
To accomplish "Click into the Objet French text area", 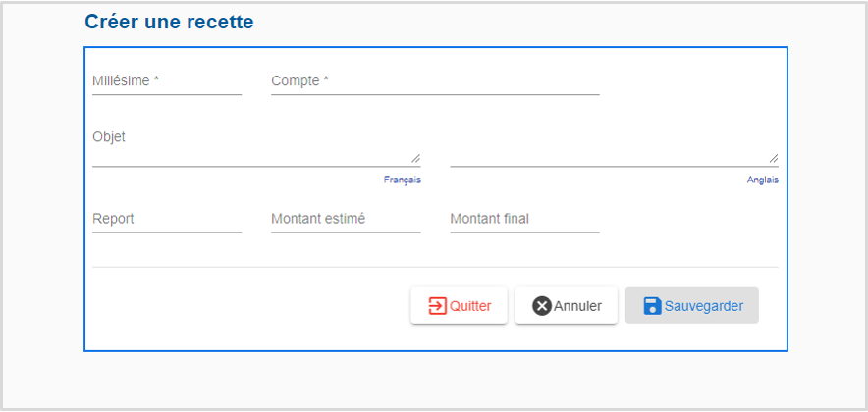I will click(256, 149).
